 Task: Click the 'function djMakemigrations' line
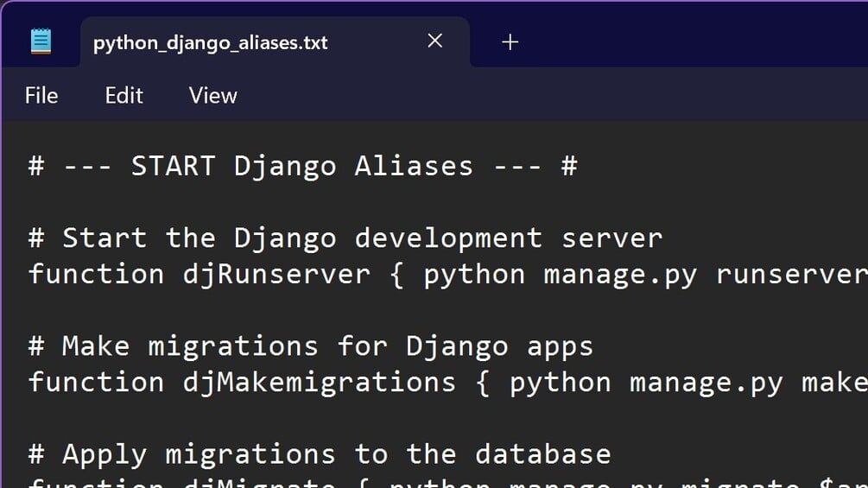pos(448,383)
